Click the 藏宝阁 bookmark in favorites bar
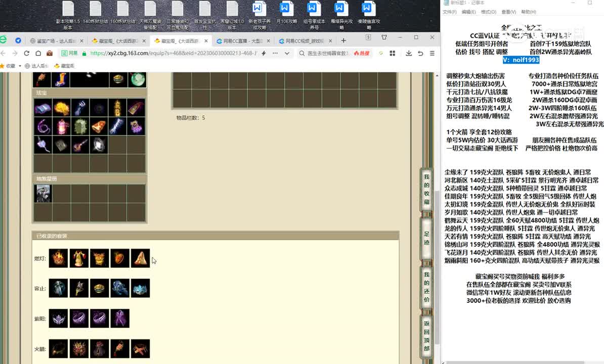The height and width of the screenshot is (364, 604). pyautogui.click(x=64, y=66)
